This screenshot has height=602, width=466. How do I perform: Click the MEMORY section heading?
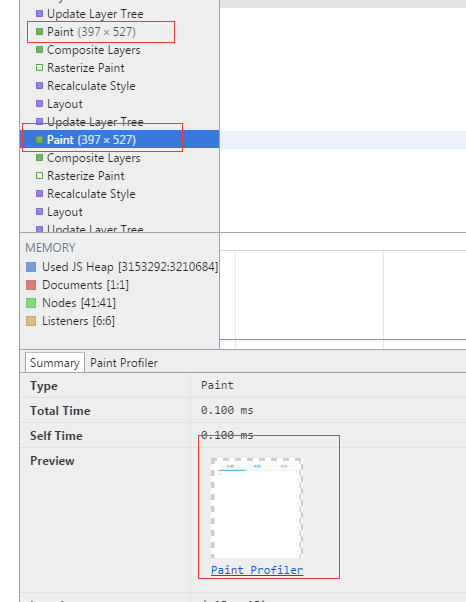point(50,248)
